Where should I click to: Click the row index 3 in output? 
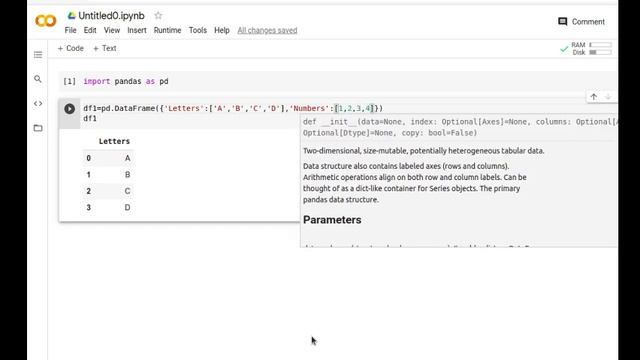[89, 207]
